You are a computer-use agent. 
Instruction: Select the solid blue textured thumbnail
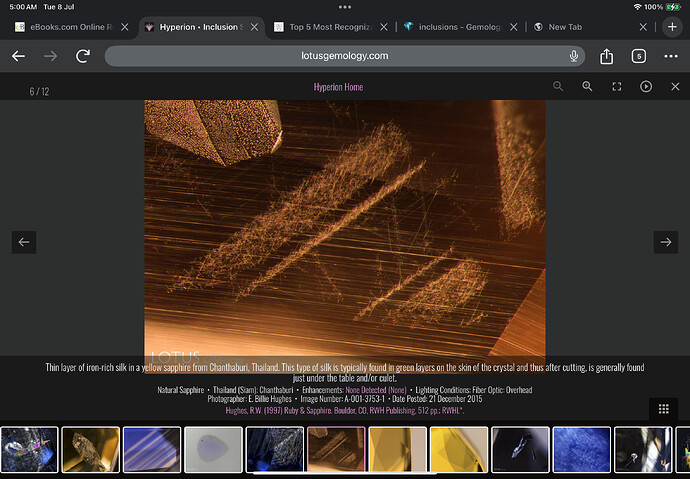tap(582, 450)
